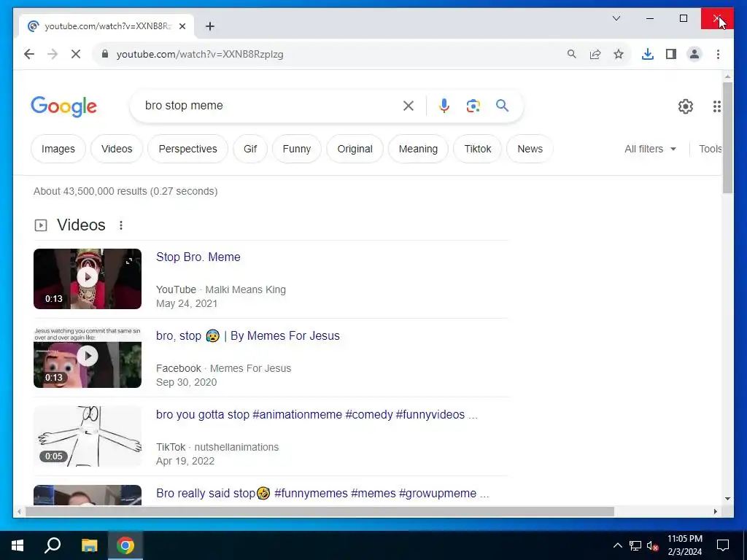The width and height of the screenshot is (747, 560).
Task: Open 'bro you gotta stop #animationmeme' link
Action: (x=317, y=414)
